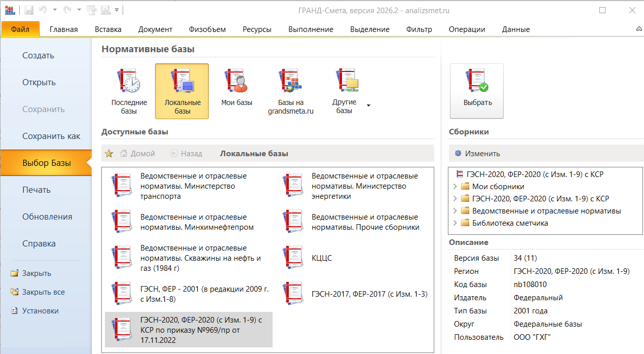Select Открыть in the backstage menu
This screenshot has width=644, height=354.
coord(46,82)
